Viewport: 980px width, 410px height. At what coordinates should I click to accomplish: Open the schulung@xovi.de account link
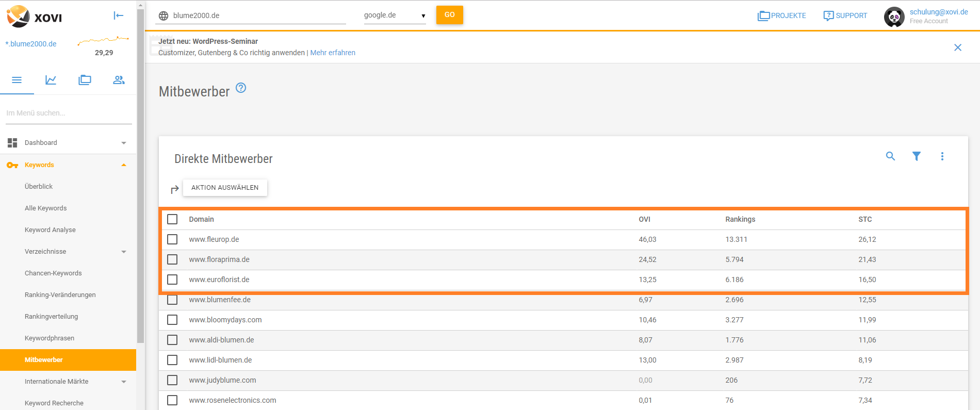939,12
